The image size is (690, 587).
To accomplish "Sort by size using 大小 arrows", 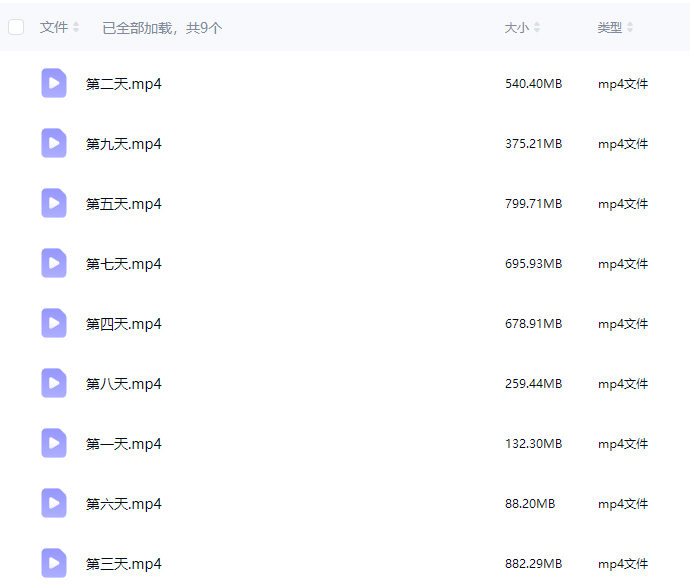I will (x=537, y=28).
